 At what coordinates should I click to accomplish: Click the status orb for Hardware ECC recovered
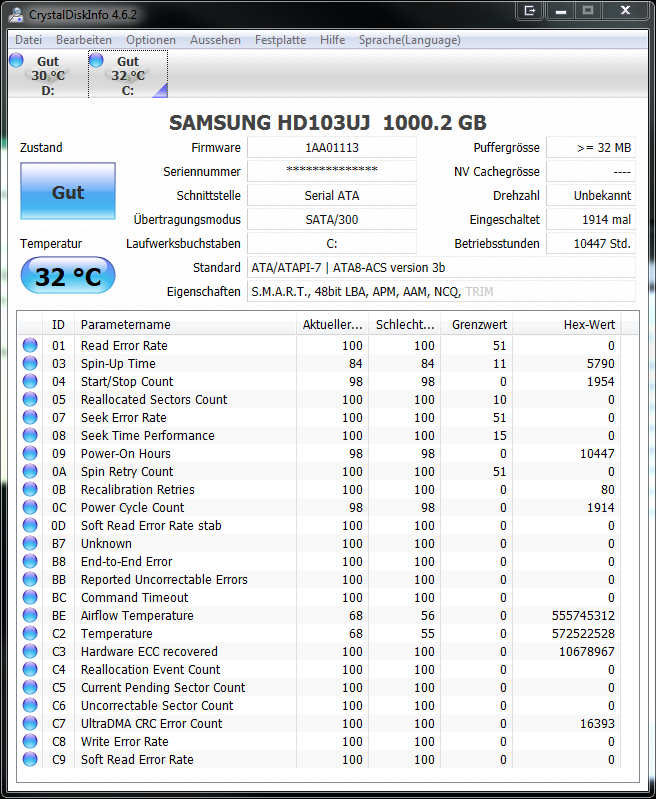coord(30,651)
